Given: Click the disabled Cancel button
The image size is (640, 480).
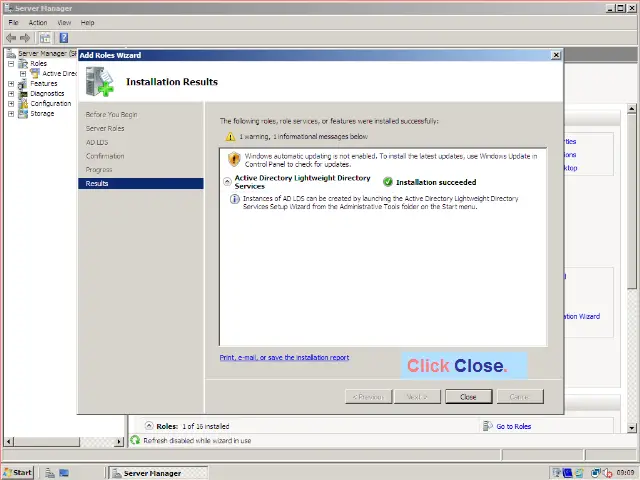Looking at the screenshot, I should [x=520, y=397].
